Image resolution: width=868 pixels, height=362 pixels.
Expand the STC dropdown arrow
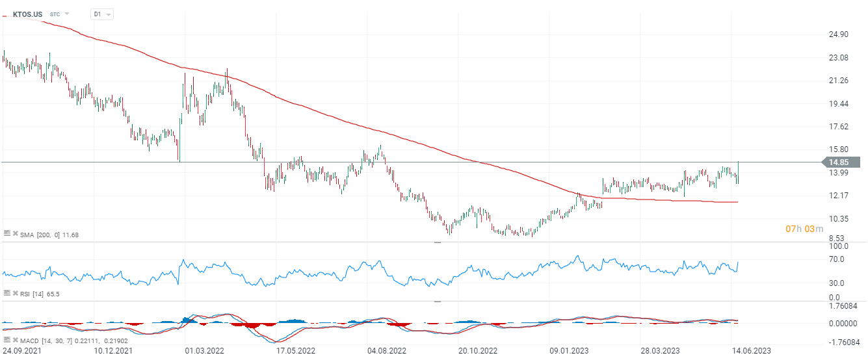tap(67, 14)
